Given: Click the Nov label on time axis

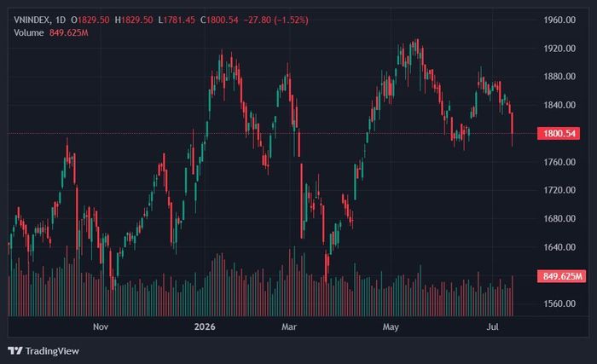Looking at the screenshot, I should pos(101,326).
